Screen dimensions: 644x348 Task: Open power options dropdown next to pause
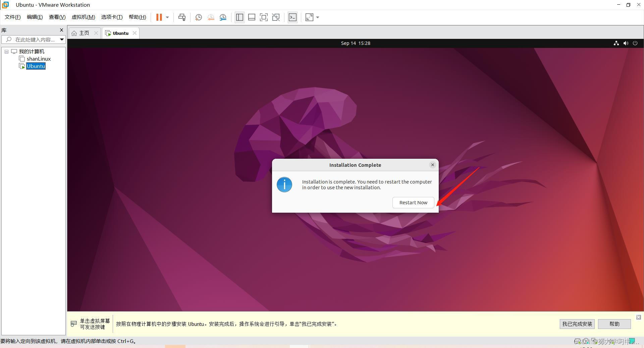click(167, 17)
